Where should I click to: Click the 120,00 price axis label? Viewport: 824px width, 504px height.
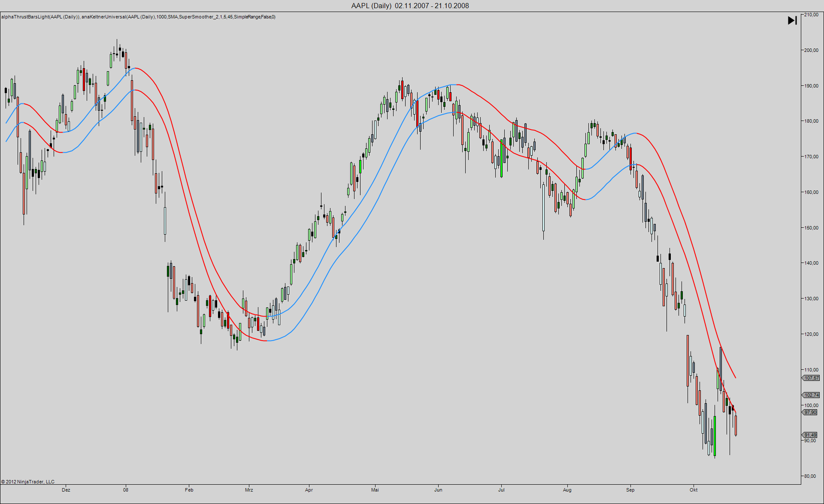pyautogui.click(x=811, y=334)
